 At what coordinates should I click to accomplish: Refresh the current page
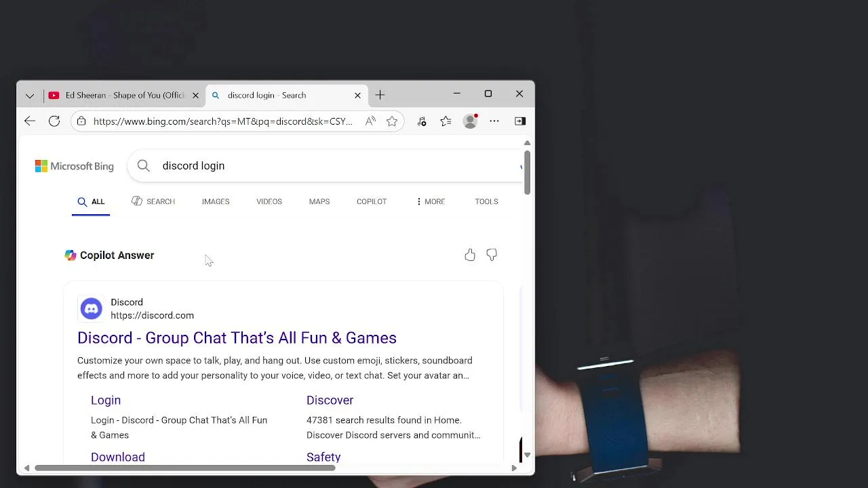click(54, 121)
